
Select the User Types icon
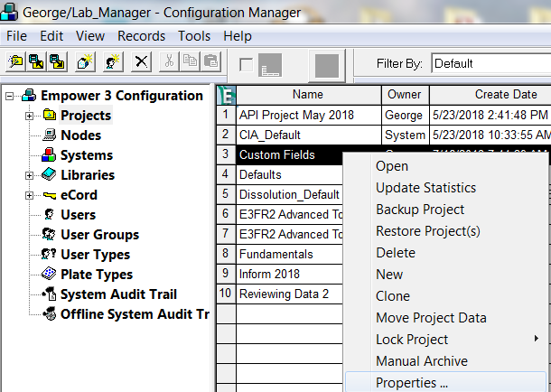click(49, 254)
